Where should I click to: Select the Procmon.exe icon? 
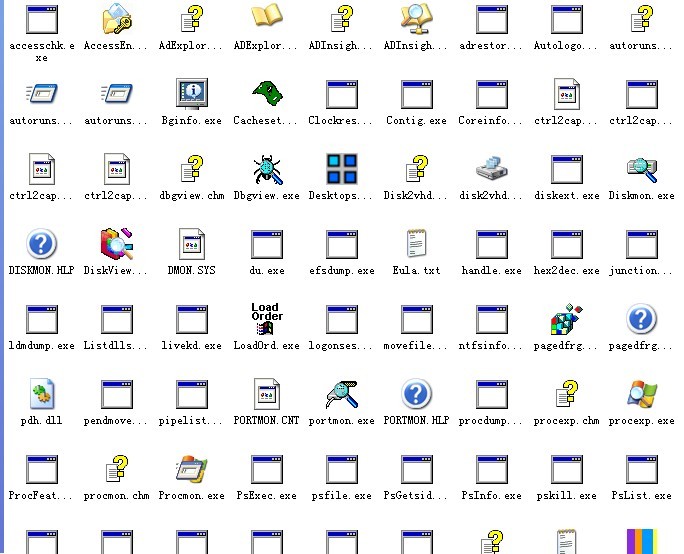[x=191, y=470]
